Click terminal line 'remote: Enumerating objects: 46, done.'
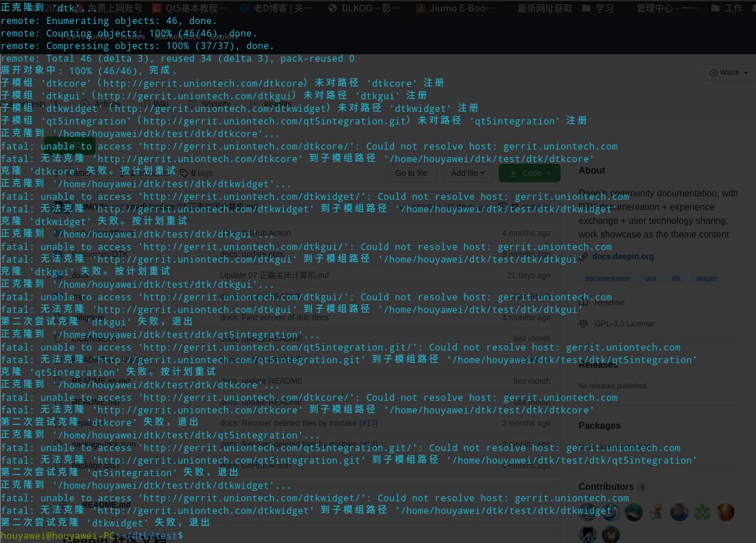756x543 pixels. (109, 21)
